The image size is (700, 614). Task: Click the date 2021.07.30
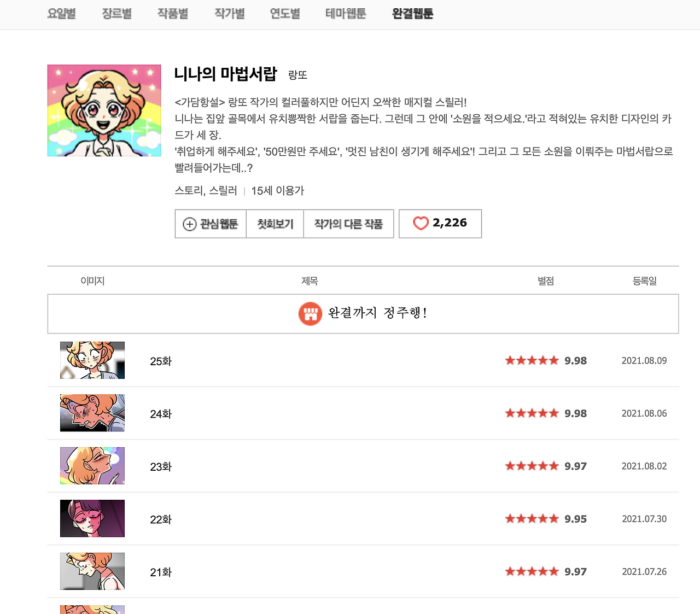[644, 519]
